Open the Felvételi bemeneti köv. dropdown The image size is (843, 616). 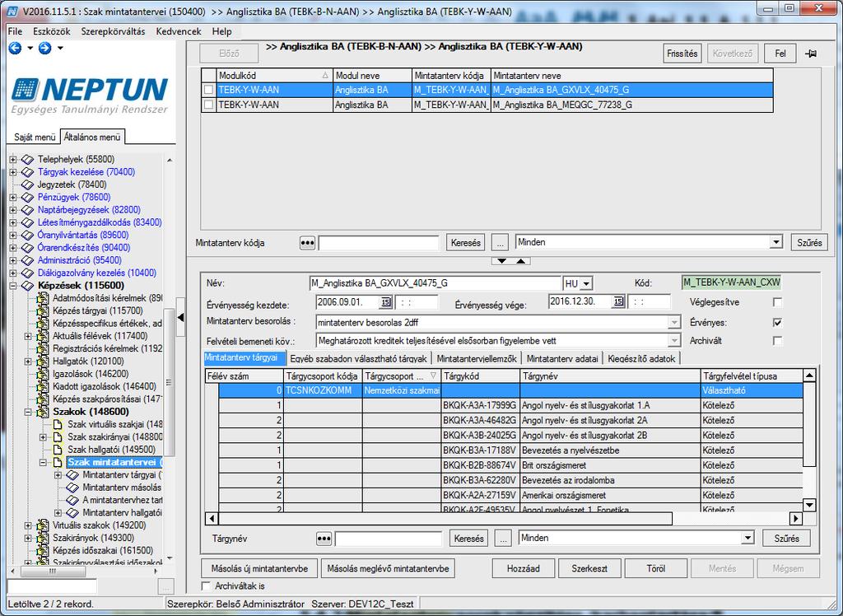[x=673, y=341]
